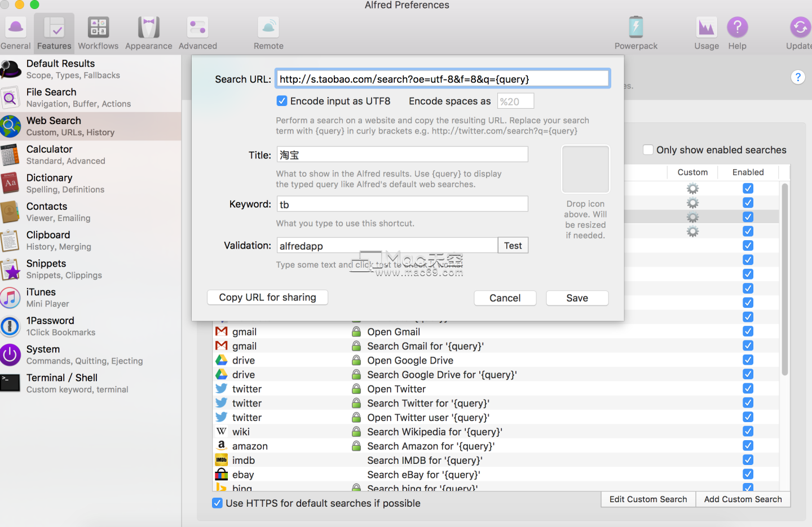Click the Title input field
This screenshot has height=527, width=812.
pyautogui.click(x=403, y=154)
